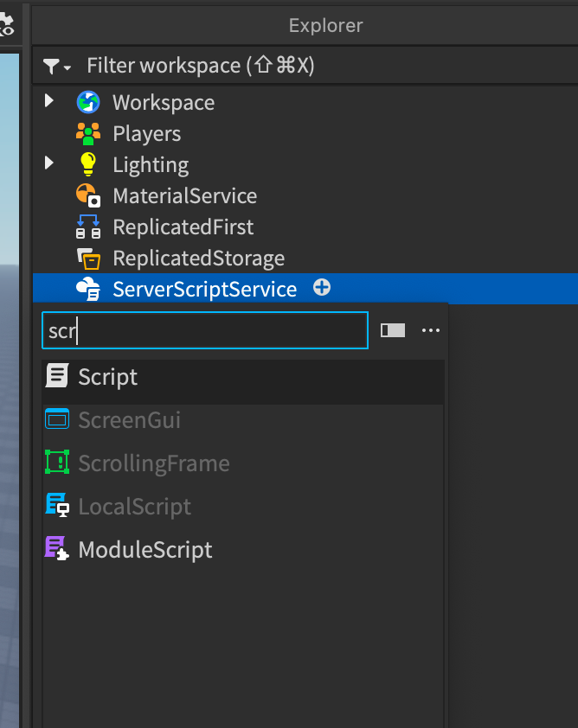
Task: Open the filter options dropdown funnel
Action: (x=56, y=67)
